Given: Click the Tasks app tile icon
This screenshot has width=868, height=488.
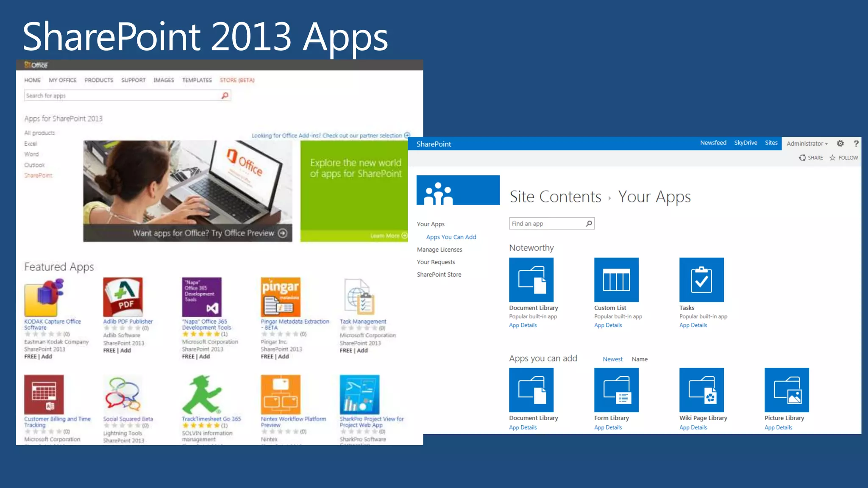Looking at the screenshot, I should pos(701,280).
